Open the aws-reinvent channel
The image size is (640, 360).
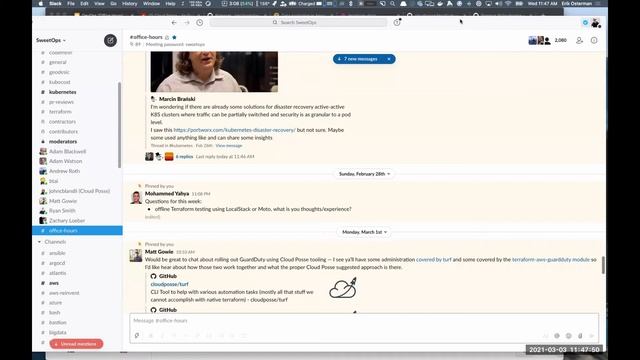pos(64,293)
